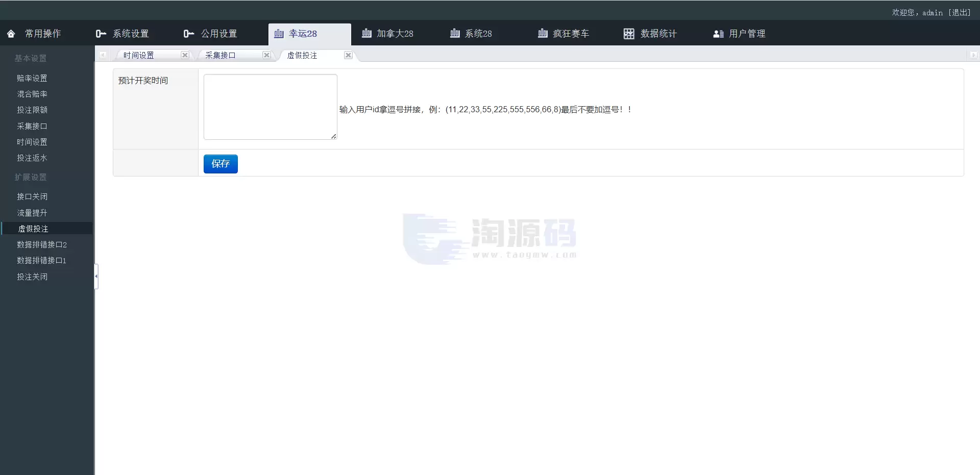Open 数据排错接口1 in the sidebar
This screenshot has height=475, width=980.
(x=42, y=260)
